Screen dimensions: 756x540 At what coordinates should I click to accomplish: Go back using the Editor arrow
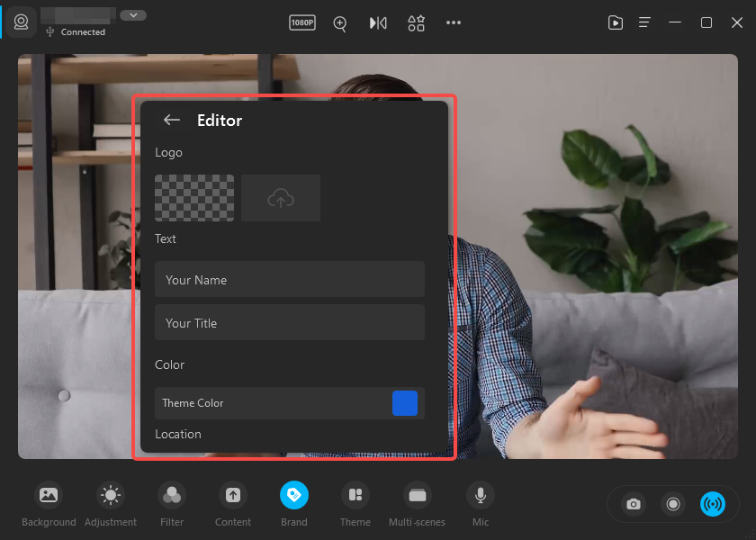pos(172,120)
